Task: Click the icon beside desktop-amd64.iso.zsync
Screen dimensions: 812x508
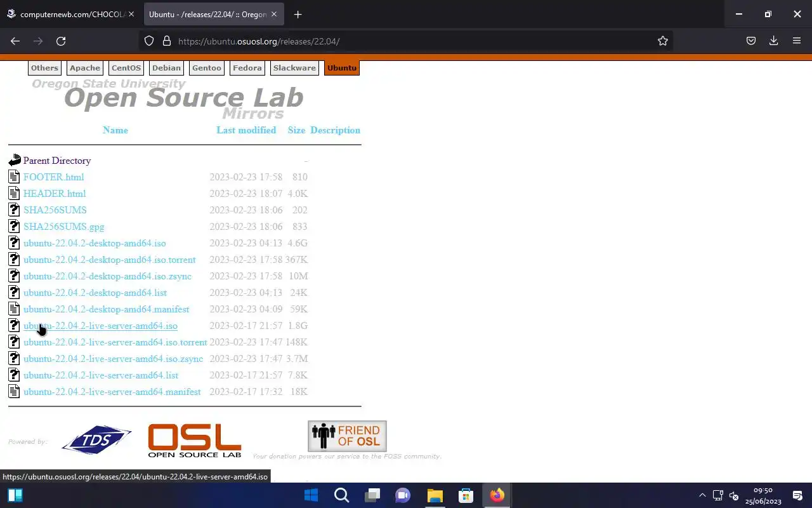Action: click(14, 276)
